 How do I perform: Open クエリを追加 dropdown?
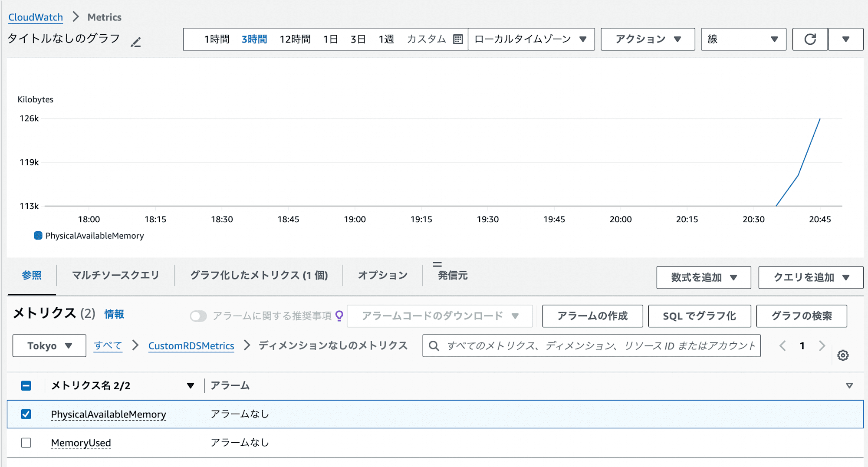point(811,277)
